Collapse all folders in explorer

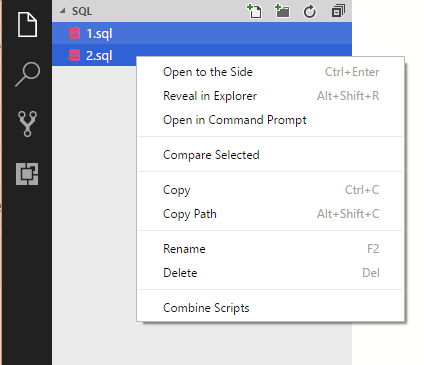point(338,11)
